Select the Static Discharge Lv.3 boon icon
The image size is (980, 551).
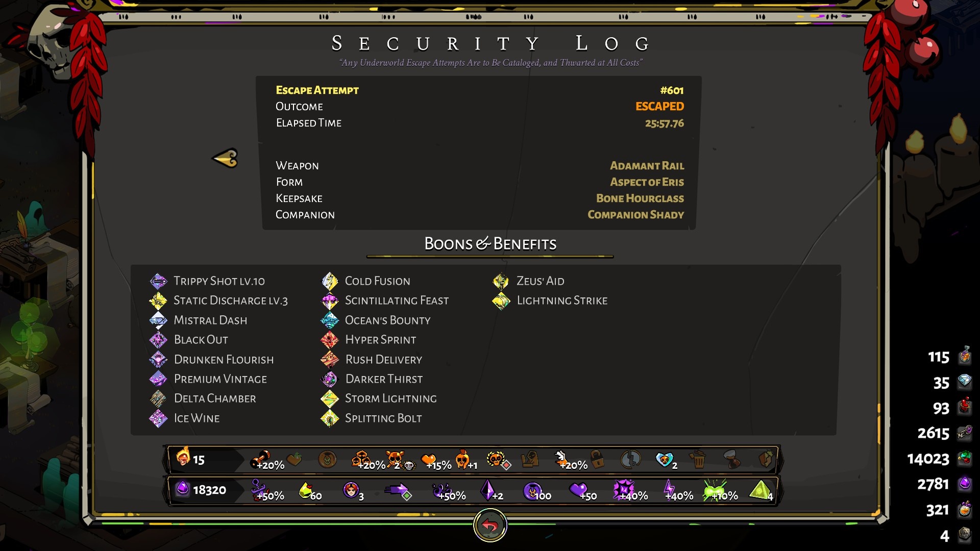click(x=158, y=300)
